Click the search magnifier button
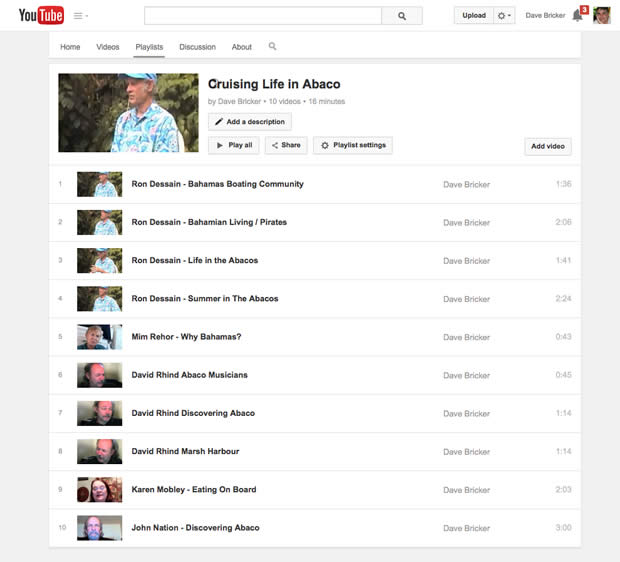The image size is (620, 562). [x=402, y=16]
